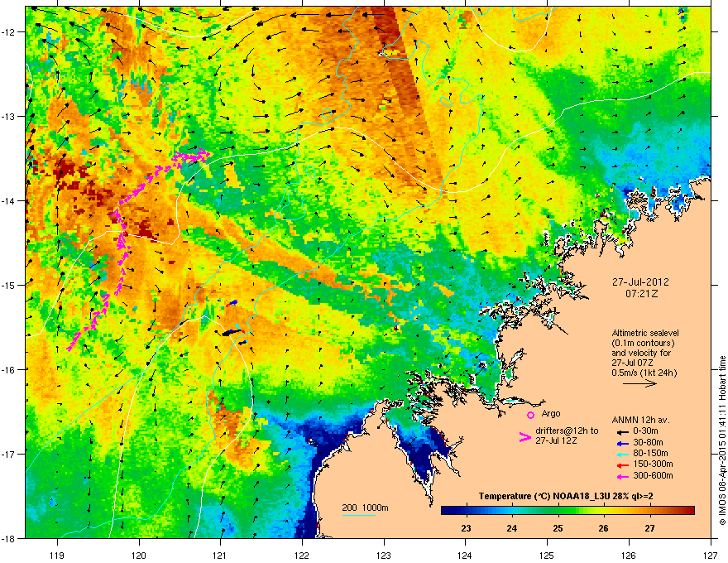Click the colorbar tick label 23

466,528
